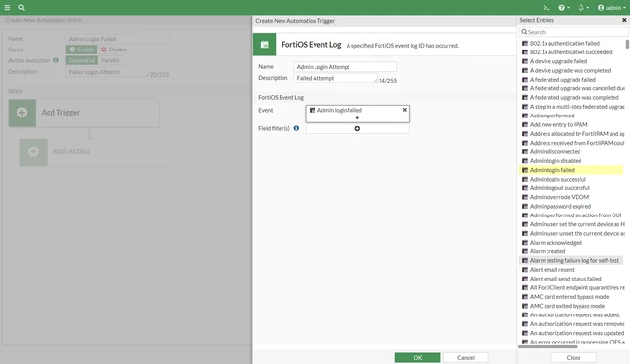Click the Add Trigger plus icon
The image size is (630, 364).
pyautogui.click(x=22, y=113)
